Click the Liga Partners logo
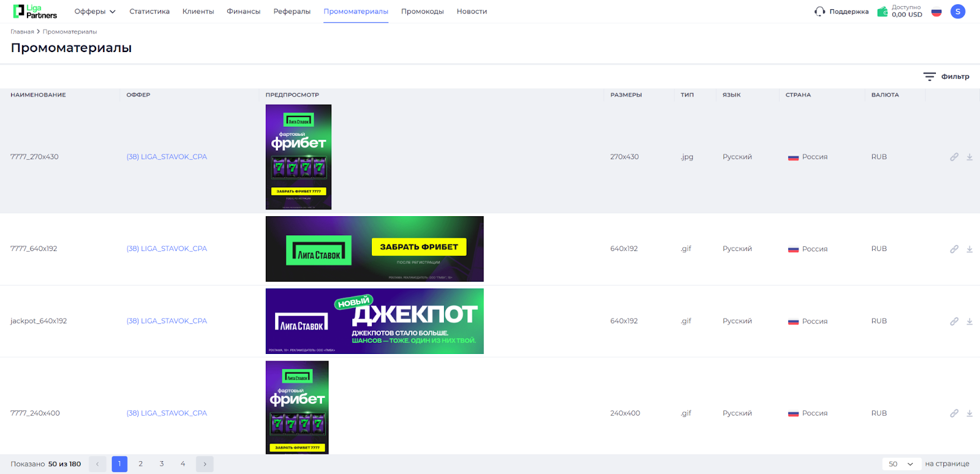The height and width of the screenshot is (474, 980). [35, 12]
